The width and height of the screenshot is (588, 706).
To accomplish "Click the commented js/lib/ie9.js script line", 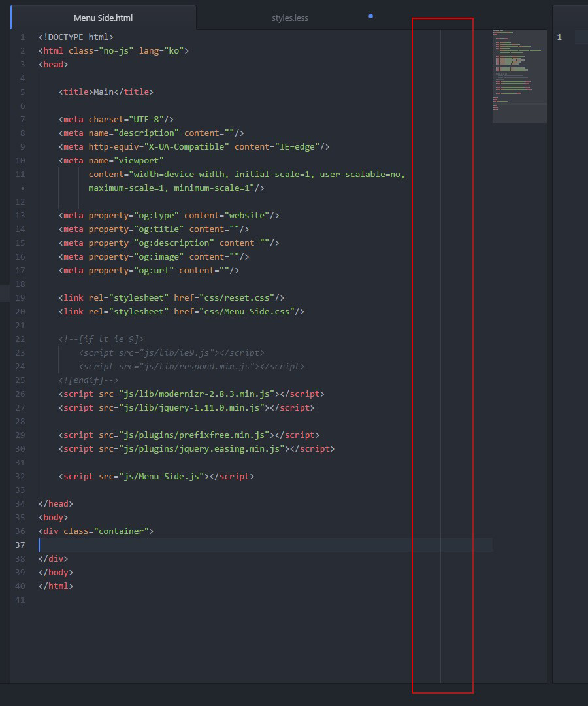I will click(171, 353).
